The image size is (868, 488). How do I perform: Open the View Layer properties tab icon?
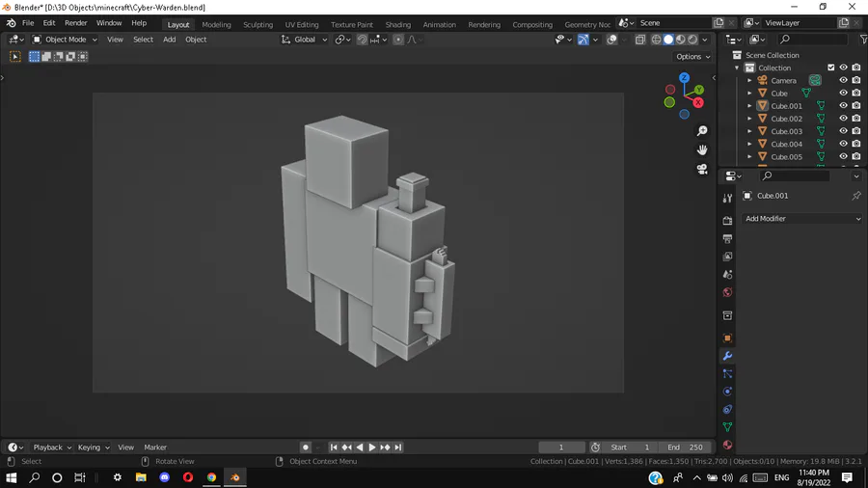pos(727,257)
